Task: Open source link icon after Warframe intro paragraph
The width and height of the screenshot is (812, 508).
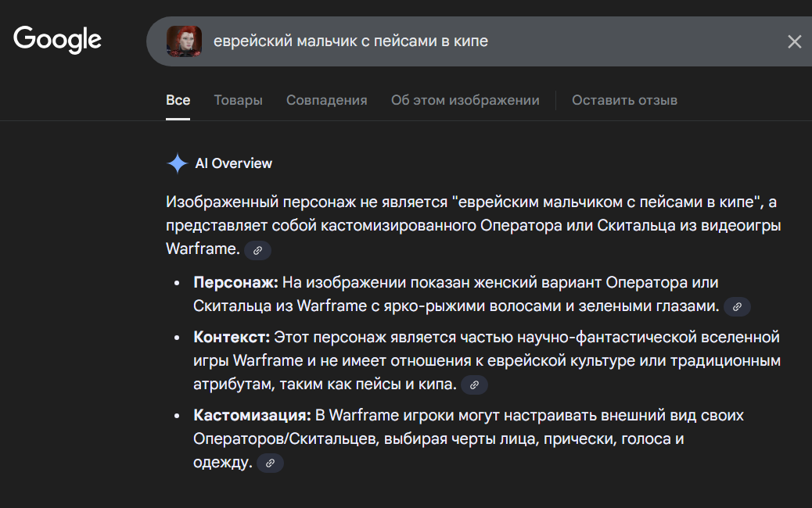Action: coord(257,250)
